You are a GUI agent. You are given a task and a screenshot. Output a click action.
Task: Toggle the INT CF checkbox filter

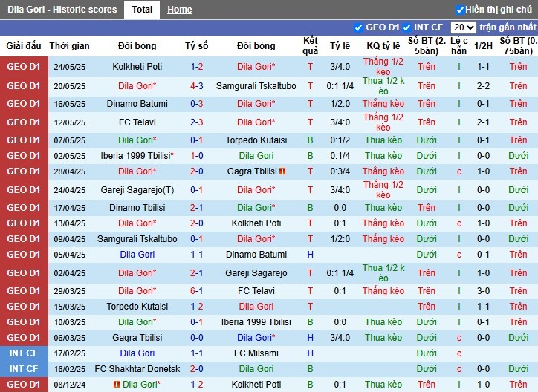(407, 27)
